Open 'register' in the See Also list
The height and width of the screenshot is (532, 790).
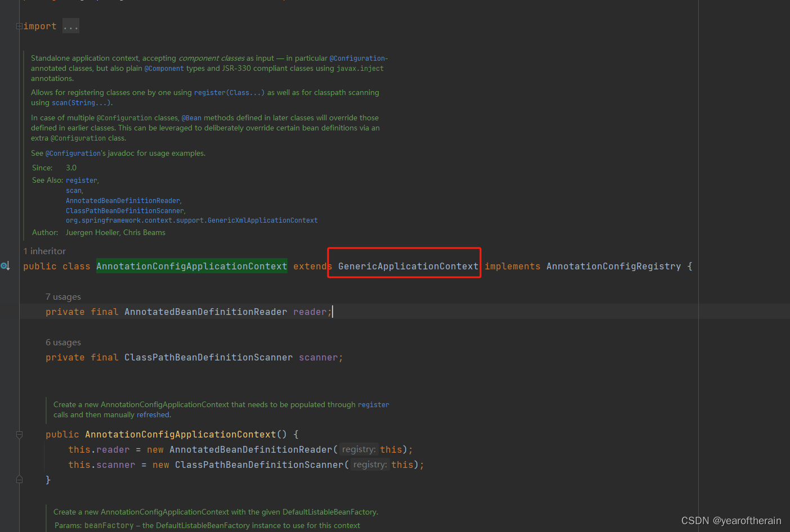tap(82, 181)
